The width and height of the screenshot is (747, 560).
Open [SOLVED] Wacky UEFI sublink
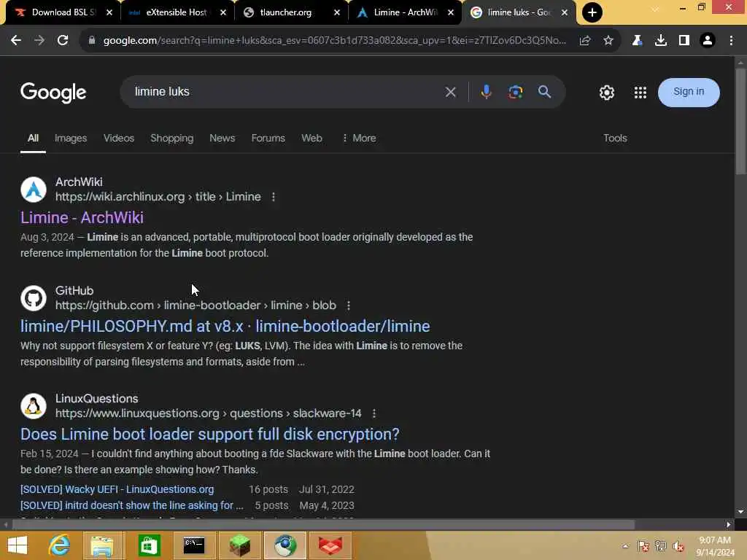(117, 489)
